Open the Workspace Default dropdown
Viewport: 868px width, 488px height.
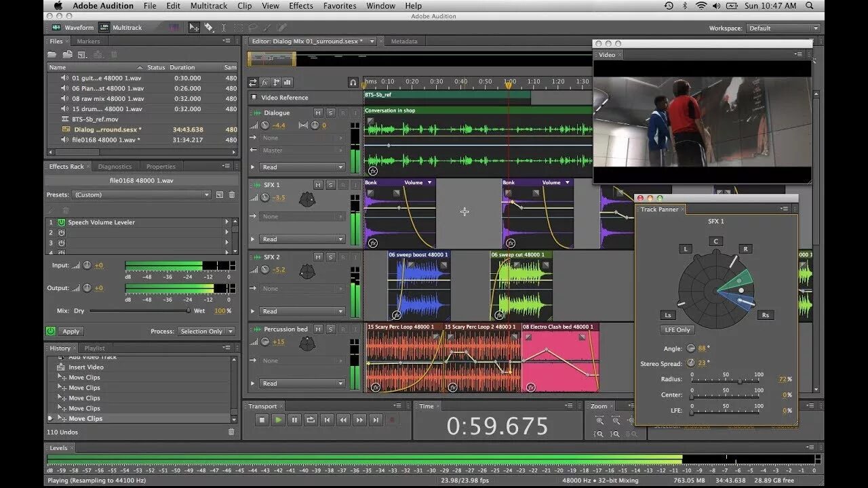783,28
